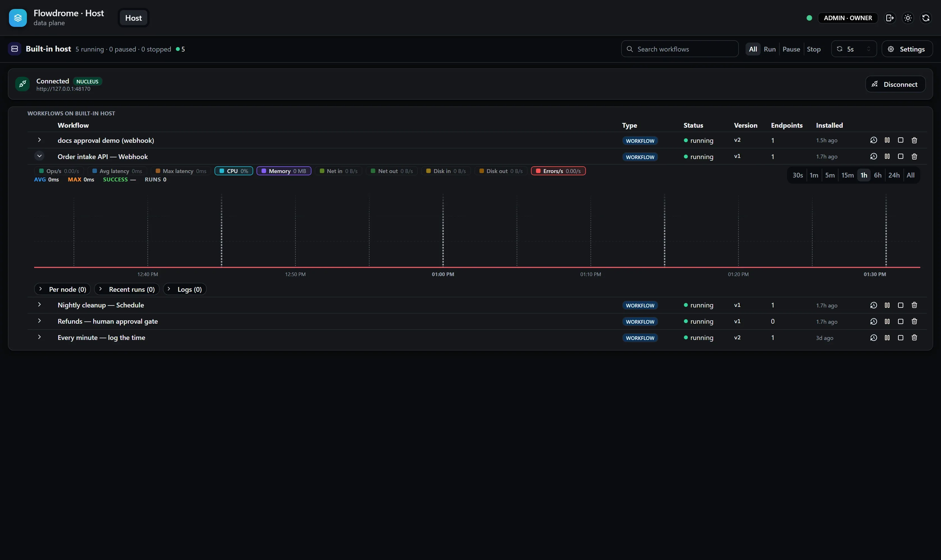Image resolution: width=941 pixels, height=560 pixels.
Task: Open the 5s refresh interval dropdown
Action: pyautogui.click(x=854, y=49)
